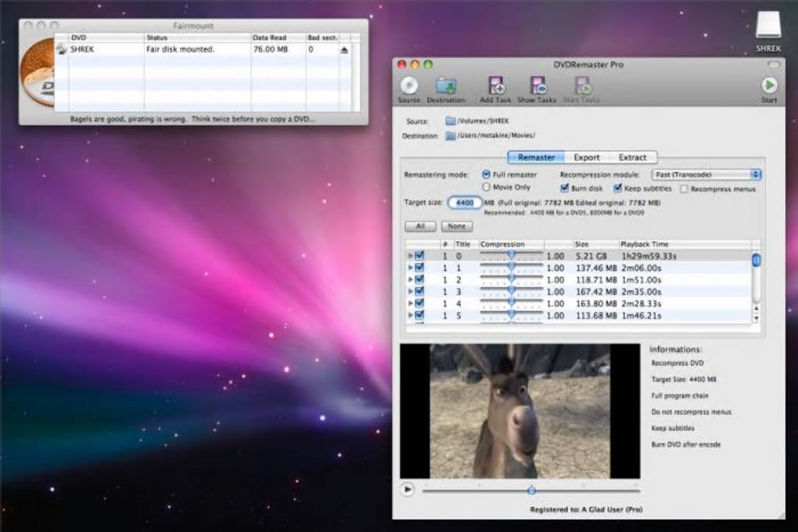The image size is (798, 532).
Task: Uncheck title 0 row checkbox
Action: (x=419, y=256)
